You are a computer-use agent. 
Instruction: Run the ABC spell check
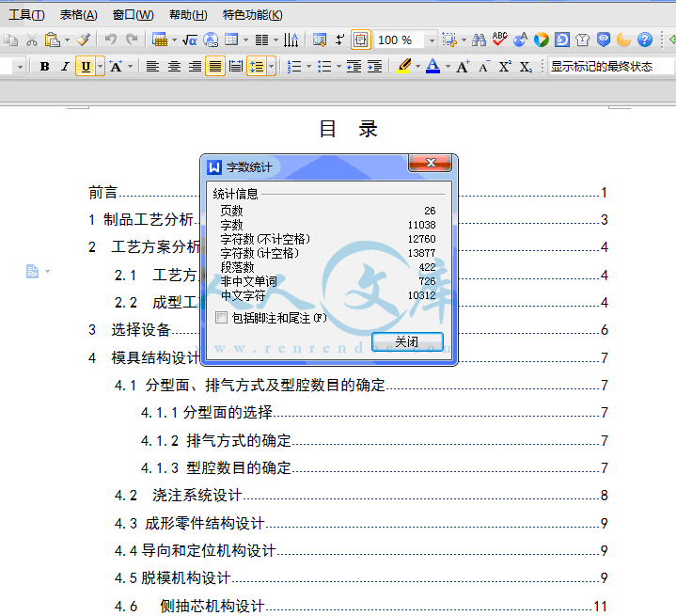[x=499, y=39]
